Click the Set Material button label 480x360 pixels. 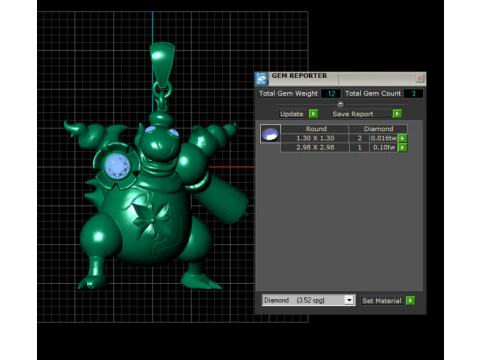pos(382,301)
